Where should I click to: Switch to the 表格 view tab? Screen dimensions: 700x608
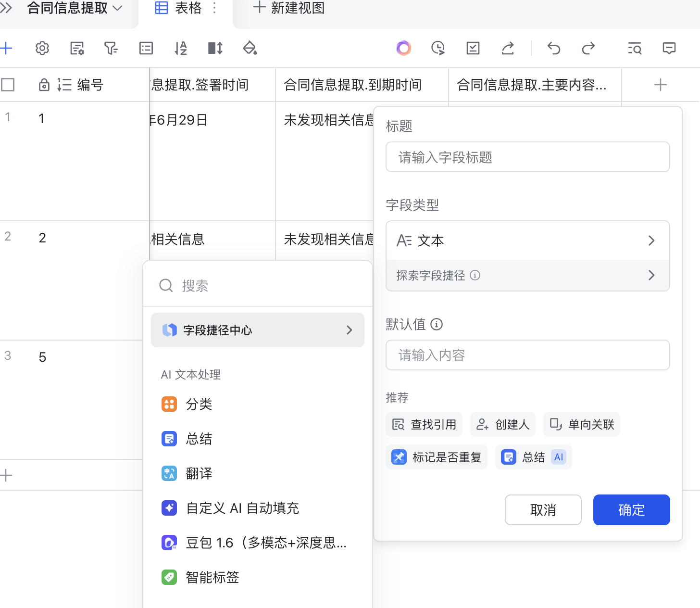[179, 8]
